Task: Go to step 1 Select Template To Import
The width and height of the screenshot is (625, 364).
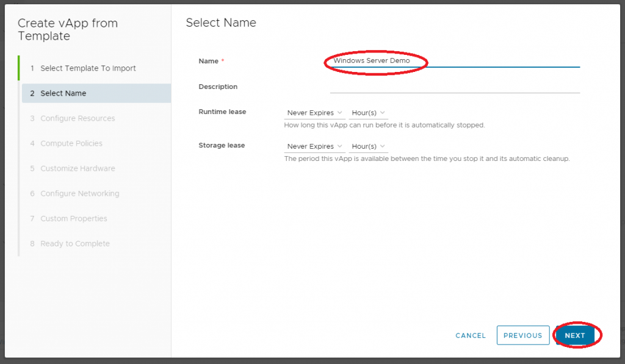Action: (x=96, y=68)
